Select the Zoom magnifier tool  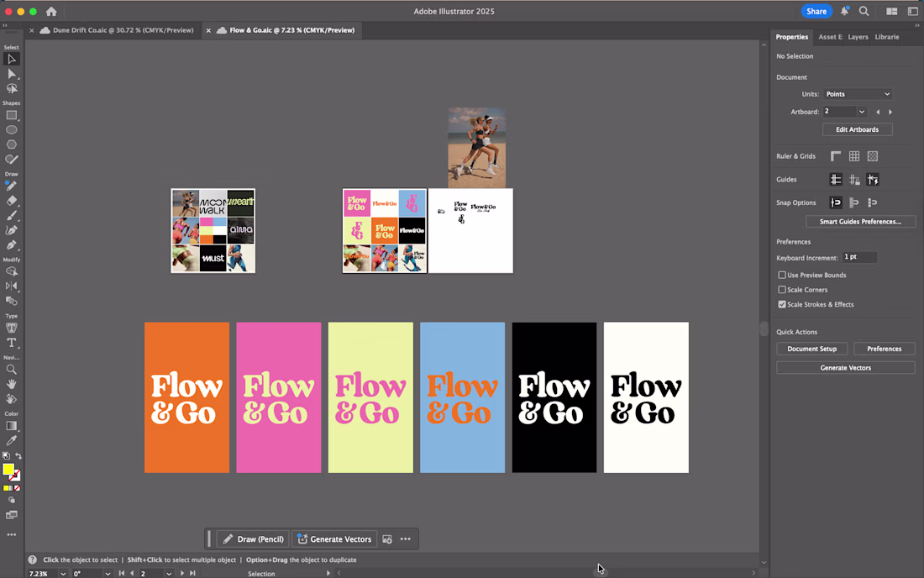(x=11, y=370)
